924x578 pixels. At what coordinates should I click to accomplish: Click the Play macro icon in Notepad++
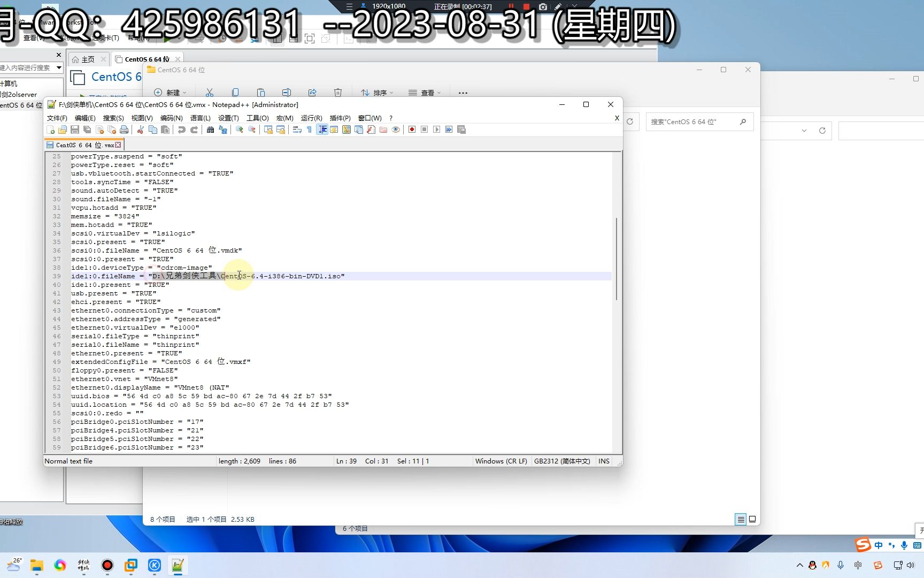436,130
